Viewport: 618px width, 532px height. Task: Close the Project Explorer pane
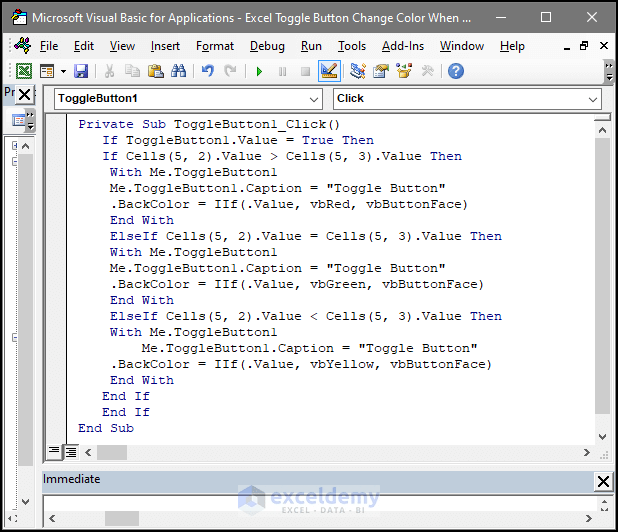pyautogui.click(x=24, y=95)
